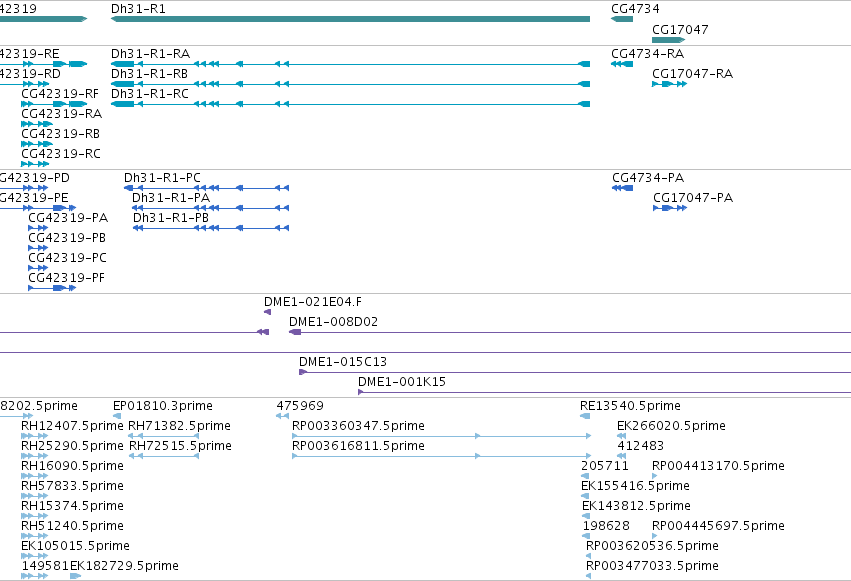The width and height of the screenshot is (851, 581).
Task: Select the Dh31-R1-RC transcript track
Action: coord(350,104)
